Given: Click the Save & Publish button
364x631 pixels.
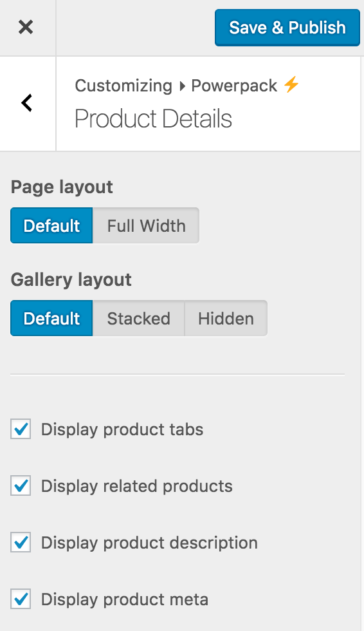Looking at the screenshot, I should coord(287,28).
